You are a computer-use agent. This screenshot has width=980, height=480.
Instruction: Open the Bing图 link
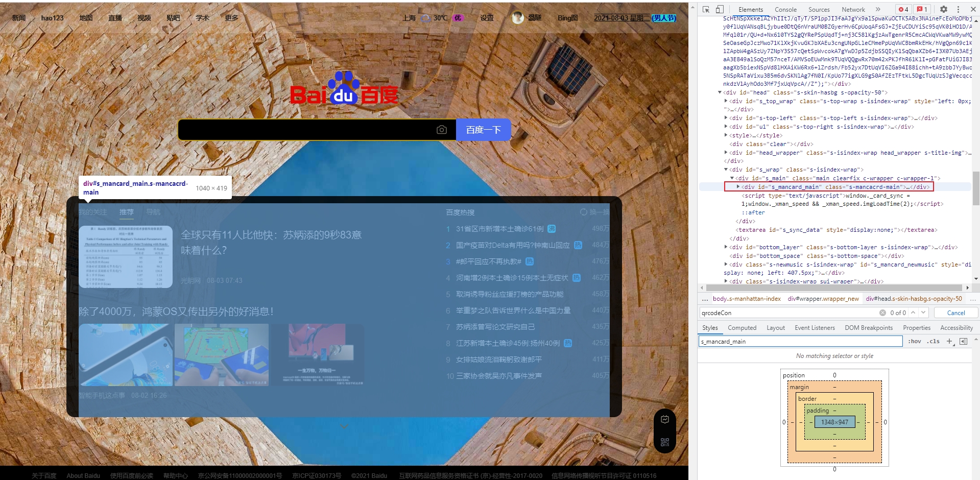[567, 18]
